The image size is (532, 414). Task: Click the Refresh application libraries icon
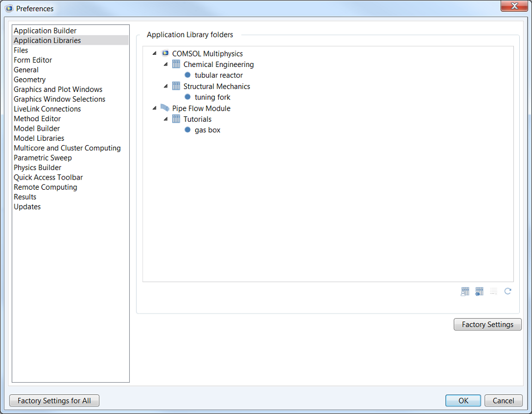tap(508, 291)
